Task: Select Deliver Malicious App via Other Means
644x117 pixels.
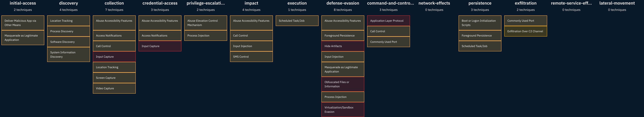Action: coord(23,23)
